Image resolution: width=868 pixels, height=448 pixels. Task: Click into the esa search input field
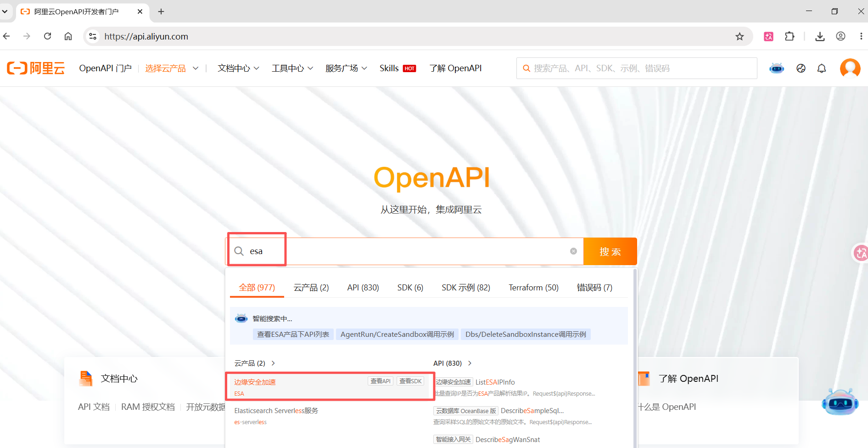point(405,251)
